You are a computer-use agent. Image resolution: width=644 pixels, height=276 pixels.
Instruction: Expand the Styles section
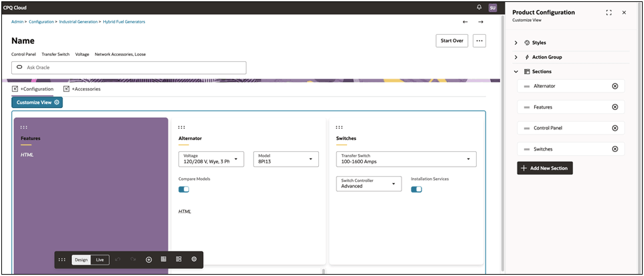tap(516, 43)
